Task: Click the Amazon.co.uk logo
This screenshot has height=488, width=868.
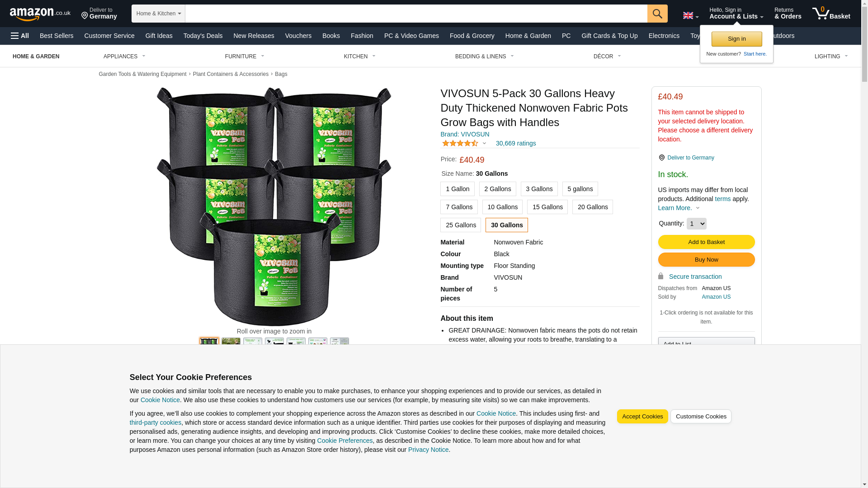Action: [40, 14]
